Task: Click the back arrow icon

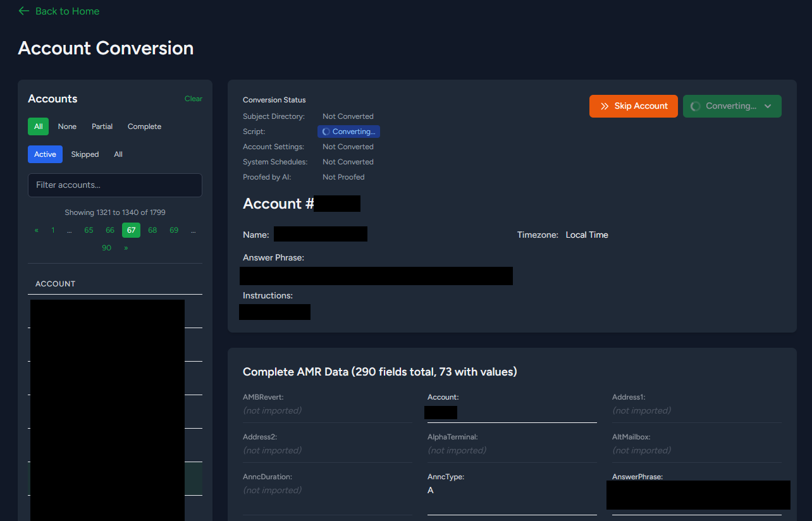Action: pyautogui.click(x=24, y=11)
